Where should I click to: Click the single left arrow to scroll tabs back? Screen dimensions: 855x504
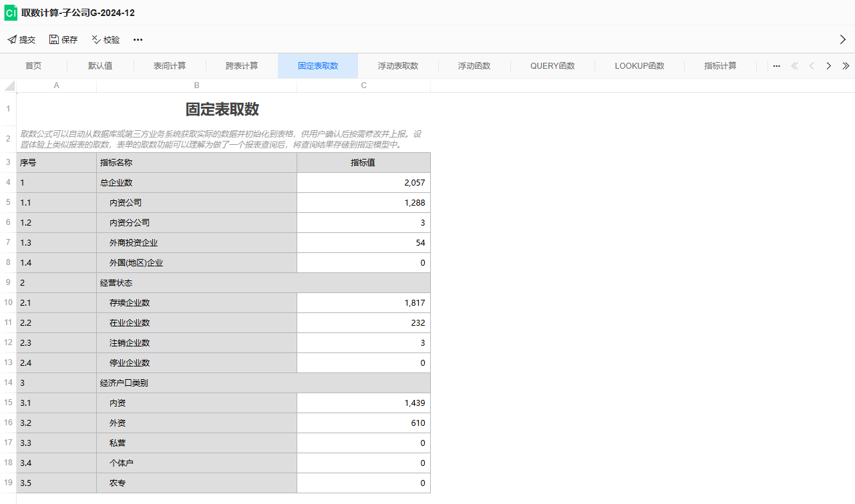tap(811, 65)
